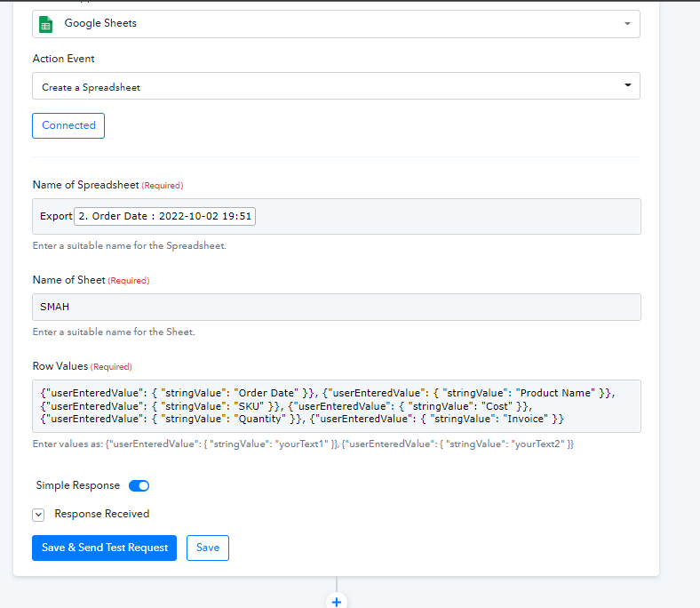Click the 'Enter a suitable name for the Spreadsheet.' hint

(x=130, y=245)
